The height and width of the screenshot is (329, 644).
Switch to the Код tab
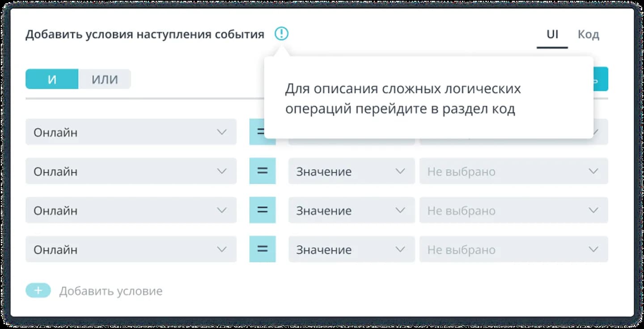[x=589, y=34]
